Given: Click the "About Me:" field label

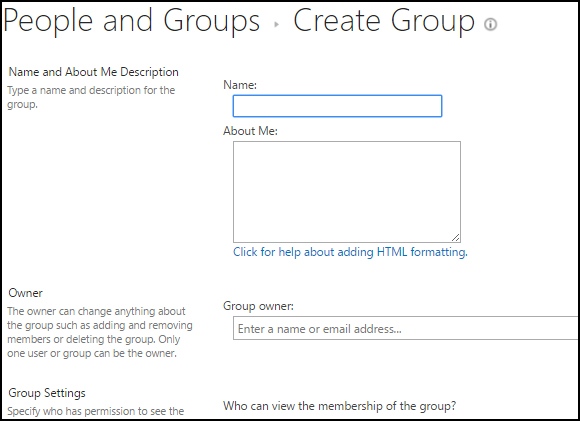Looking at the screenshot, I should (250, 131).
